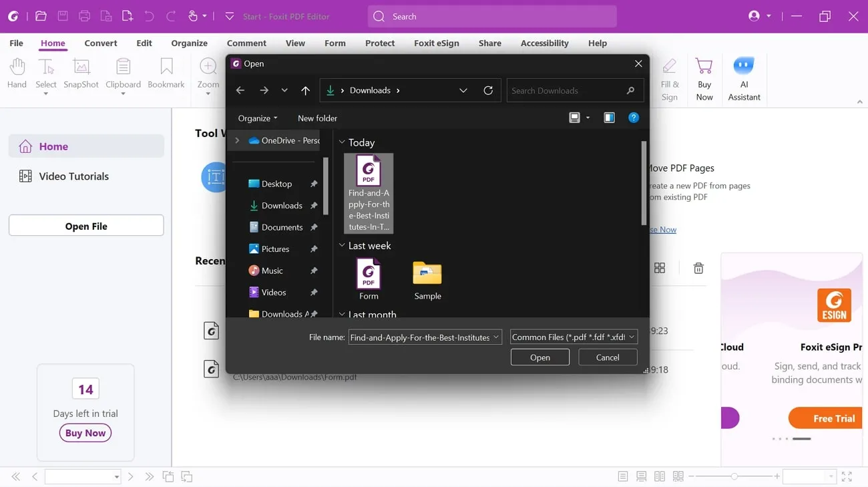
Task: Open Video Tutorials in left sidebar
Action: (73, 176)
